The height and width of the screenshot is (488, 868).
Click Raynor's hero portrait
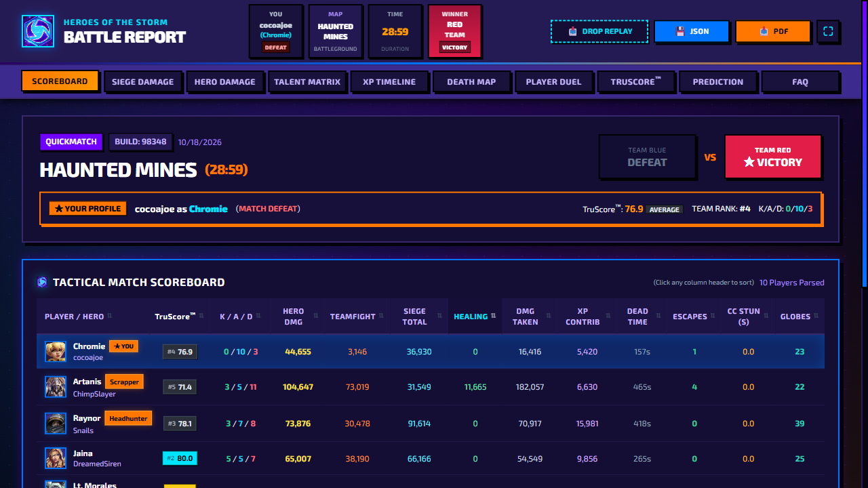56,424
